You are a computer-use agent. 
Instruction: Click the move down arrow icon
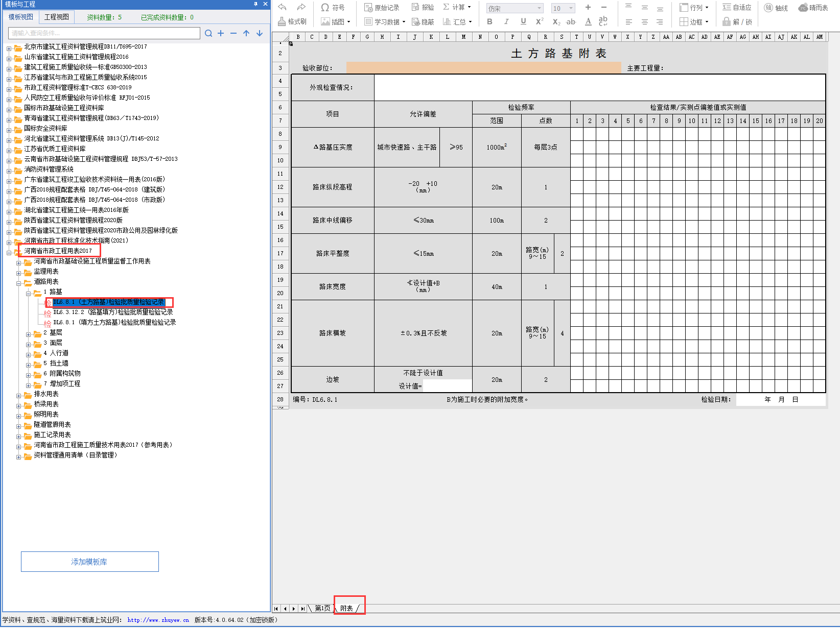coord(260,33)
